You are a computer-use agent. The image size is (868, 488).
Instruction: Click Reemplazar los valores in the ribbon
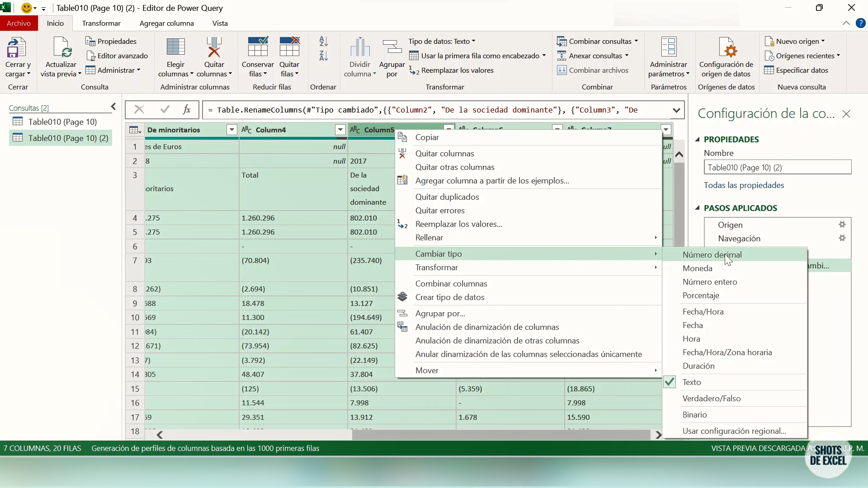pos(451,70)
